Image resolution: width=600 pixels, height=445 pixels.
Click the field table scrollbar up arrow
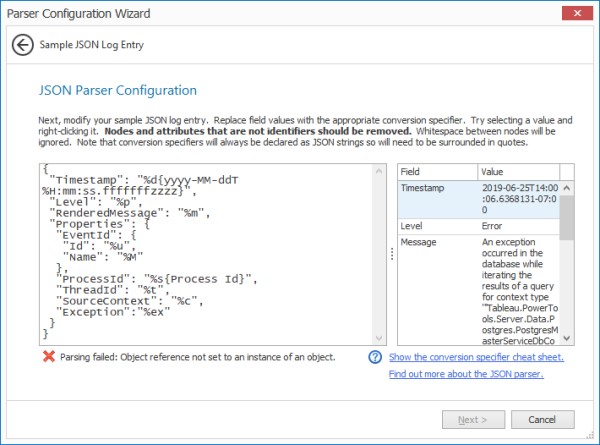[x=567, y=188]
